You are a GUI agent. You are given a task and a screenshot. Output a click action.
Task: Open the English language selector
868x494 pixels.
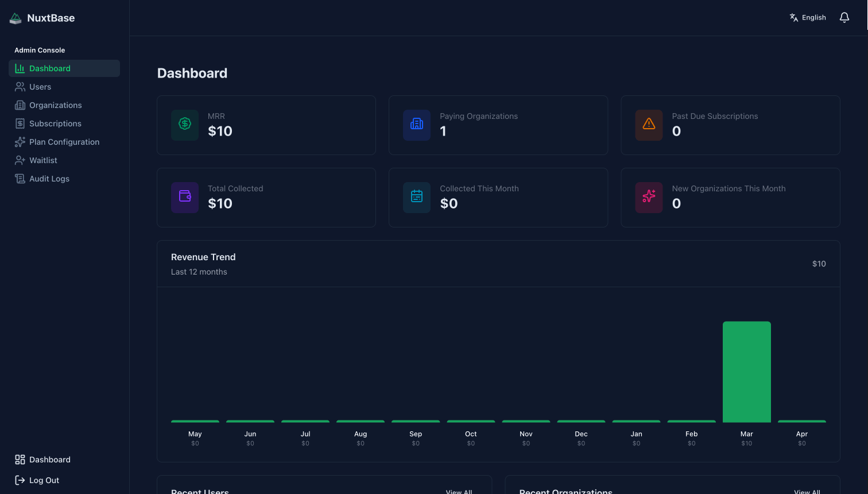pyautogui.click(x=808, y=17)
